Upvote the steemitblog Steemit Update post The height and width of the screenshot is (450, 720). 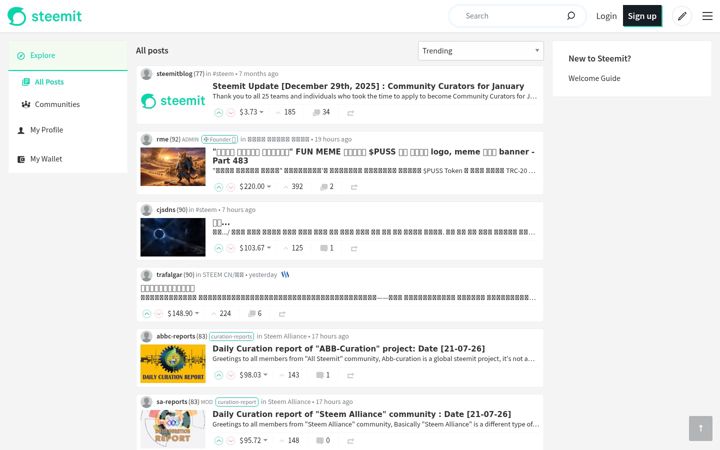[219, 112]
